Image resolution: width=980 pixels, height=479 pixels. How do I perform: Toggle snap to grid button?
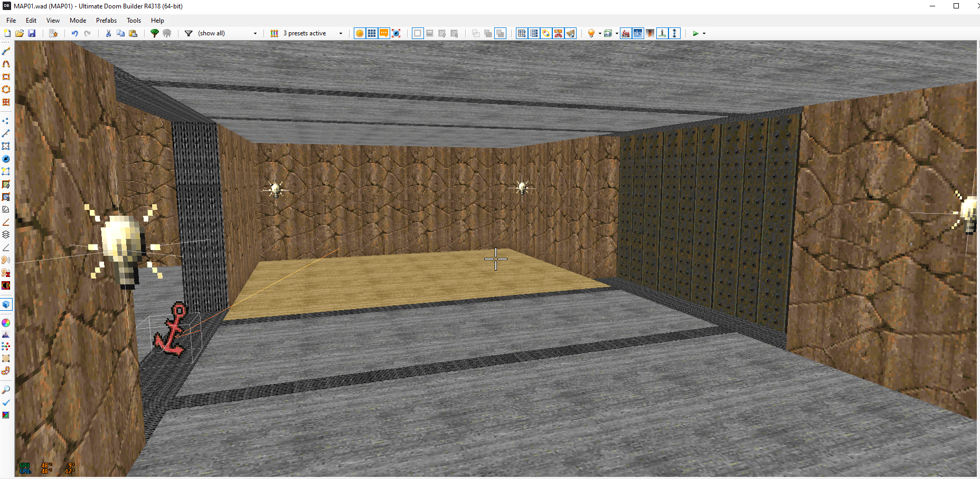(522, 33)
